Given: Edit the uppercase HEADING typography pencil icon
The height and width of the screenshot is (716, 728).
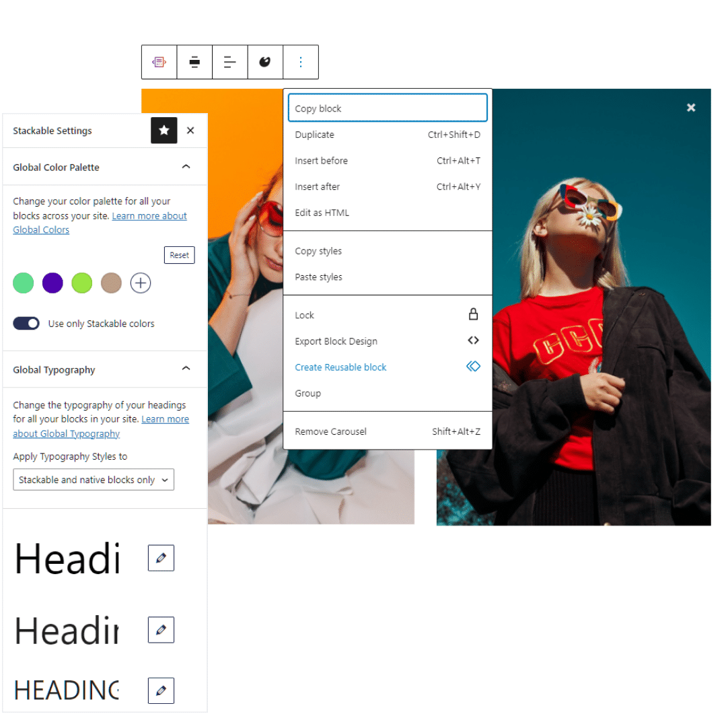Looking at the screenshot, I should tap(161, 691).
